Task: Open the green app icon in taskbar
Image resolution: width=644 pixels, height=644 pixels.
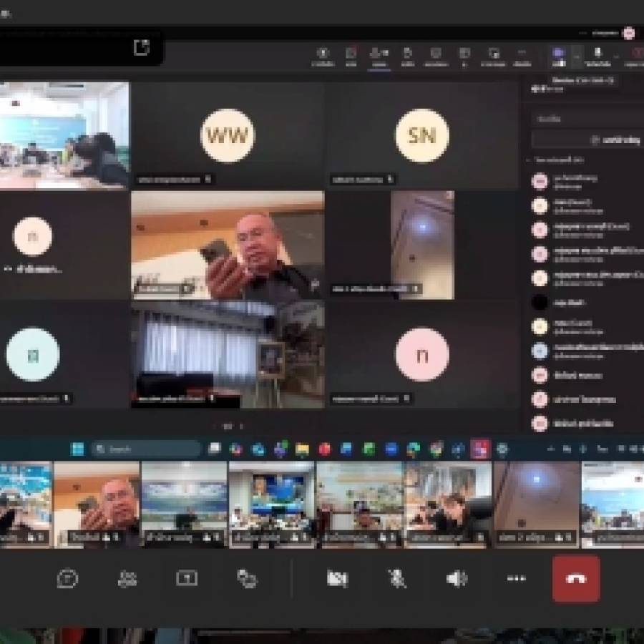Action: coord(369,449)
